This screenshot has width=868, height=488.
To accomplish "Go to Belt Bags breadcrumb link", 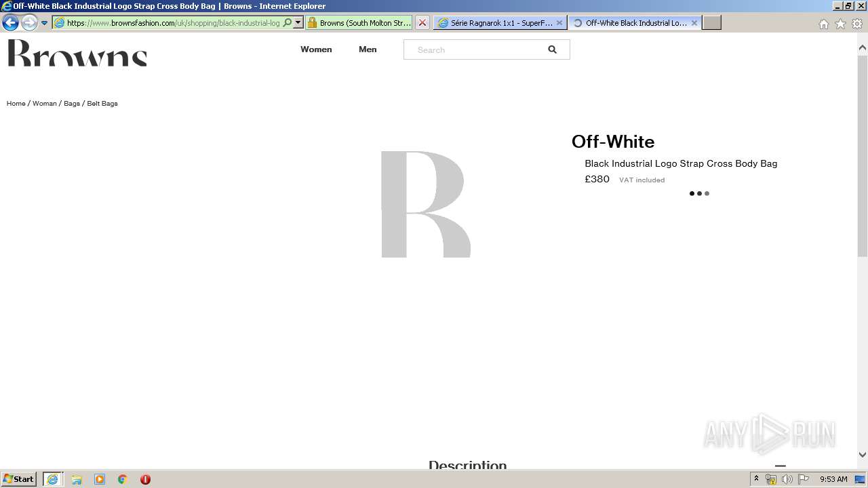I will click(x=102, y=104).
